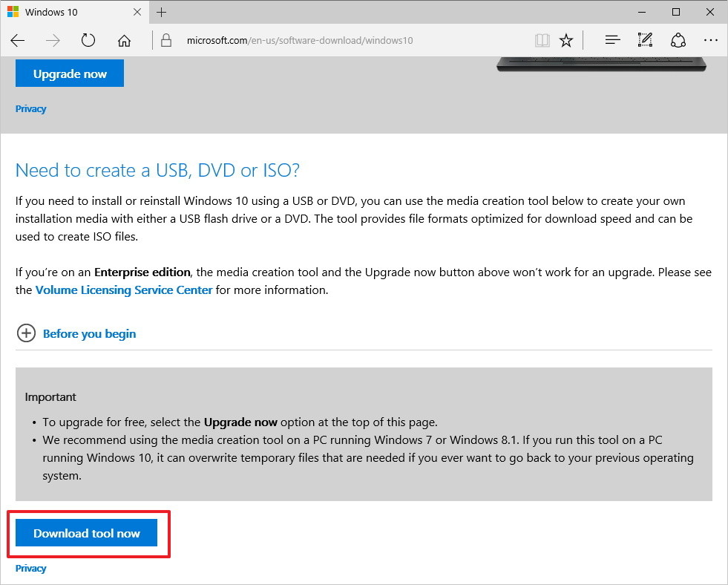Click the Upgrade now button
Image resolution: width=728 pixels, height=585 pixels.
coord(70,73)
